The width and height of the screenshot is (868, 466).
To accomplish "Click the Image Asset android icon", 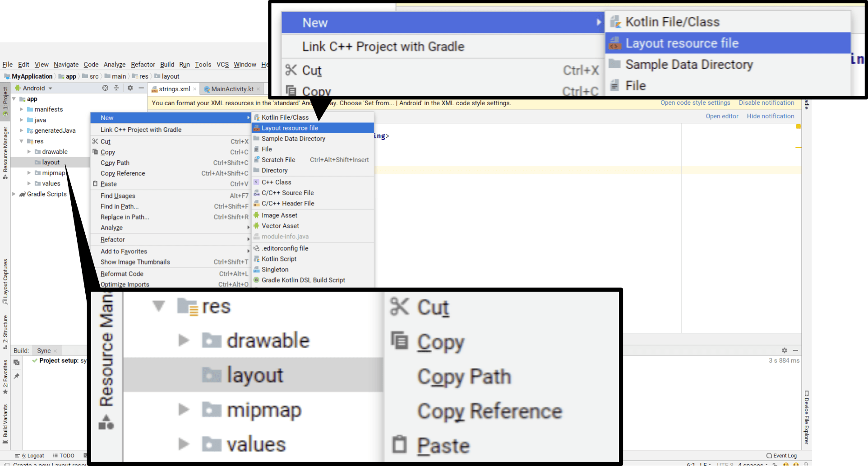I will (256, 215).
